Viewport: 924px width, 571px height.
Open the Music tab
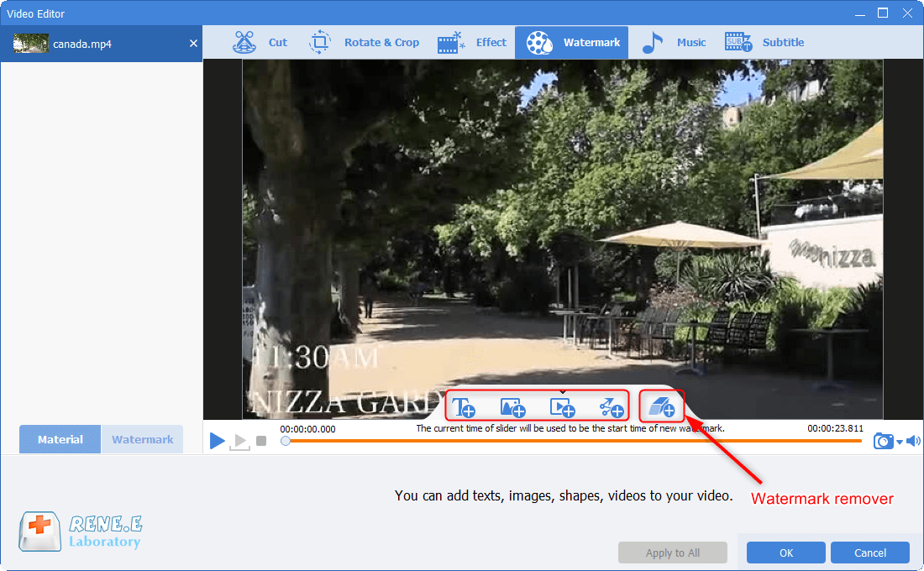coord(674,43)
